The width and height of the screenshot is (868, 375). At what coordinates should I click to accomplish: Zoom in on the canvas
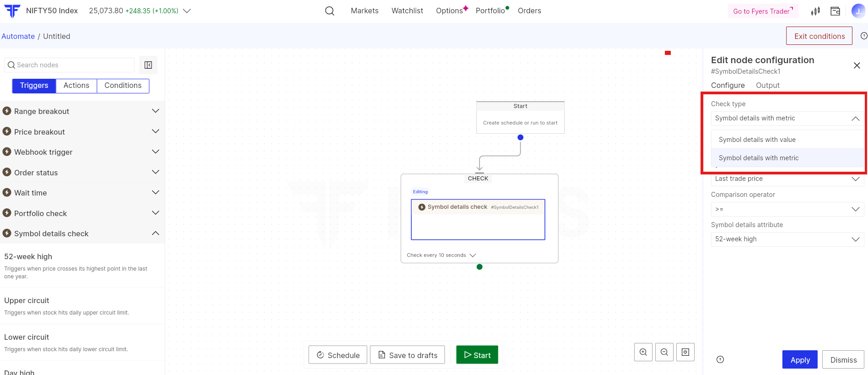click(643, 352)
